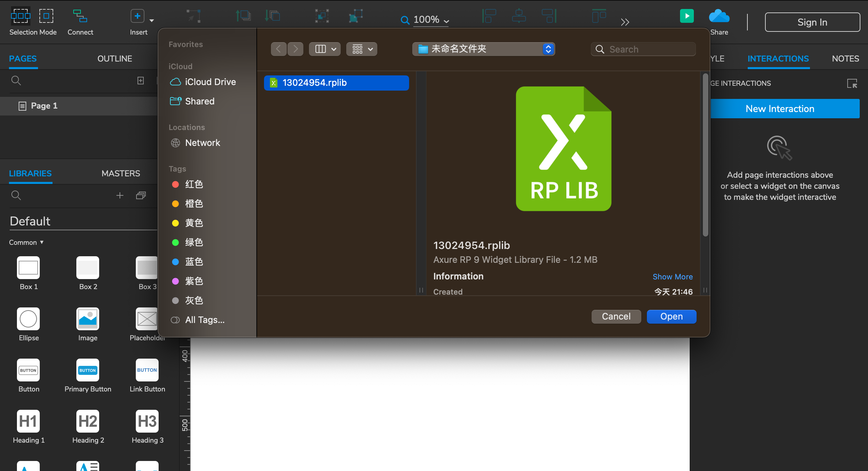
Task: Click the add library plus icon
Action: 120,195
